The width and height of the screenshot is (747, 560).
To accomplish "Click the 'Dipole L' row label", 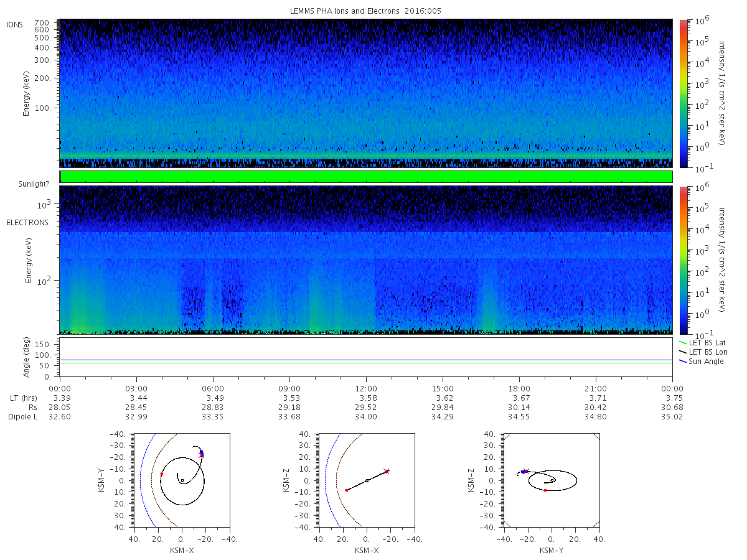I will click(x=22, y=417).
